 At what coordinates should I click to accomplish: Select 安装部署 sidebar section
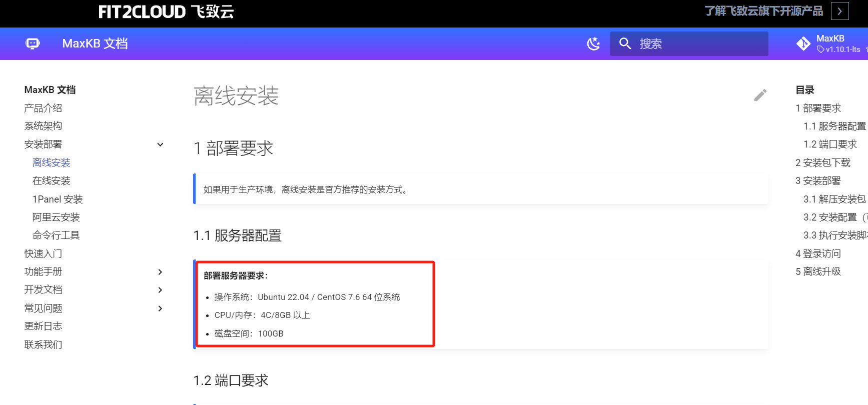[x=43, y=144]
